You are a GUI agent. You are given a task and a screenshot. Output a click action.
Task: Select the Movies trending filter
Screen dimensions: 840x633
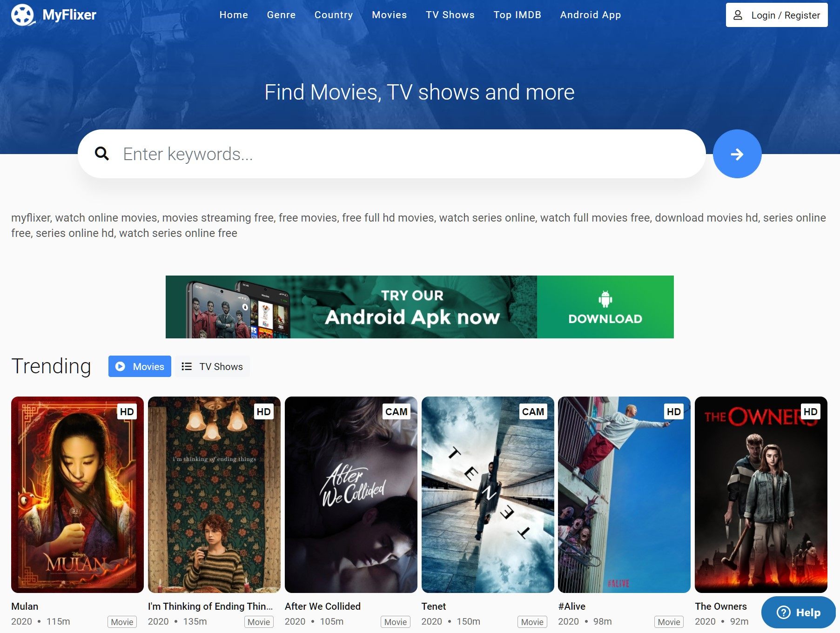tap(140, 366)
